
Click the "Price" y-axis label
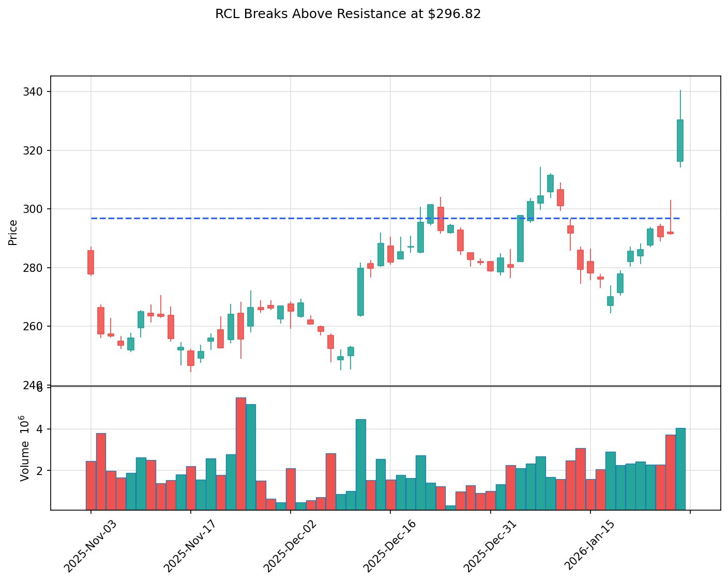[13, 232]
